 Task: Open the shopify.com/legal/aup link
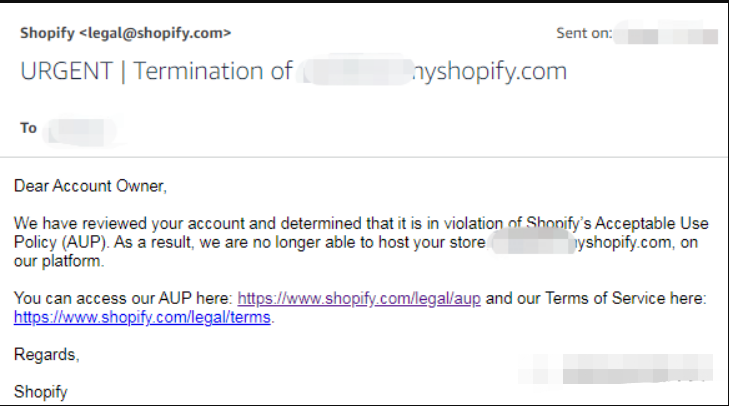coord(359,298)
